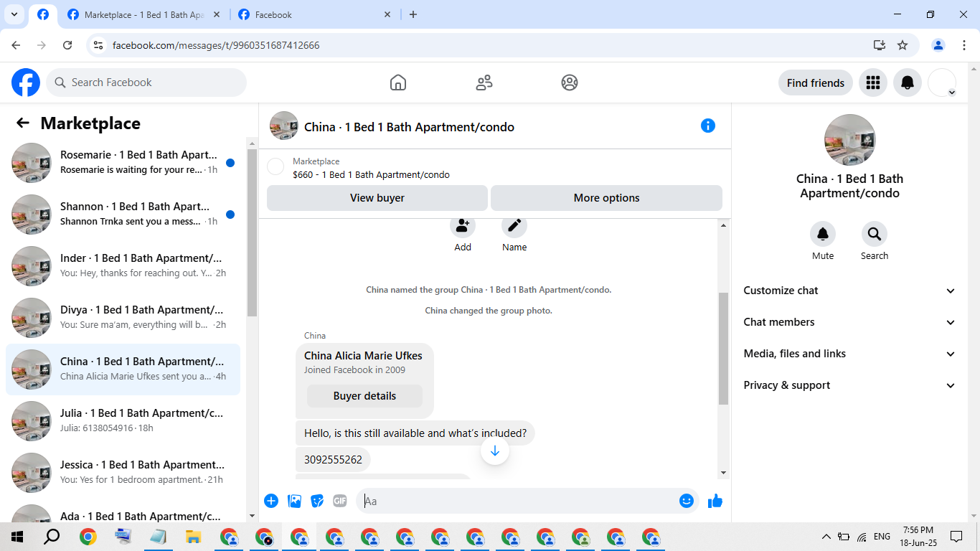The width and height of the screenshot is (980, 551).
Task: Open the Windows Start menu
Action: point(17,537)
